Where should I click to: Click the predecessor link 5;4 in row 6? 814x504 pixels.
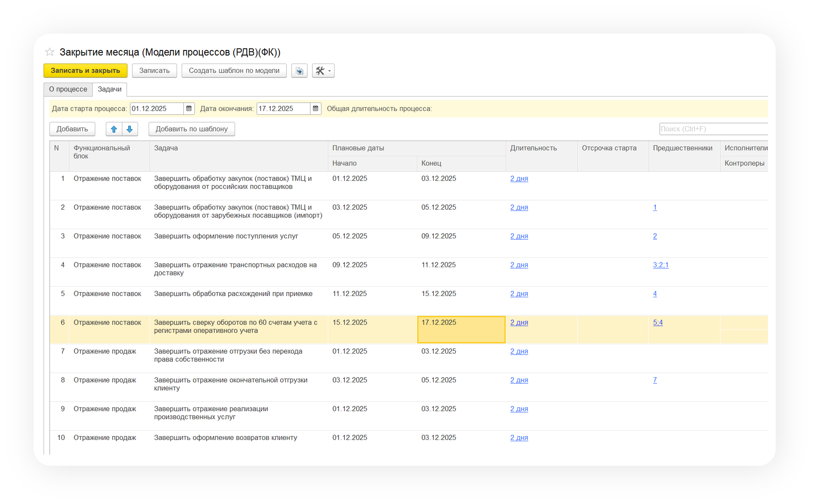click(x=658, y=323)
